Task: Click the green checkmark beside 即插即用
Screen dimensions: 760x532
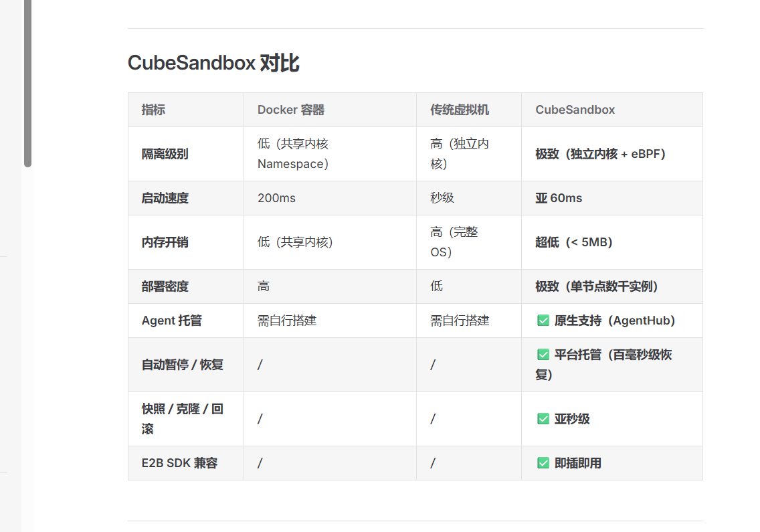Action: (543, 463)
